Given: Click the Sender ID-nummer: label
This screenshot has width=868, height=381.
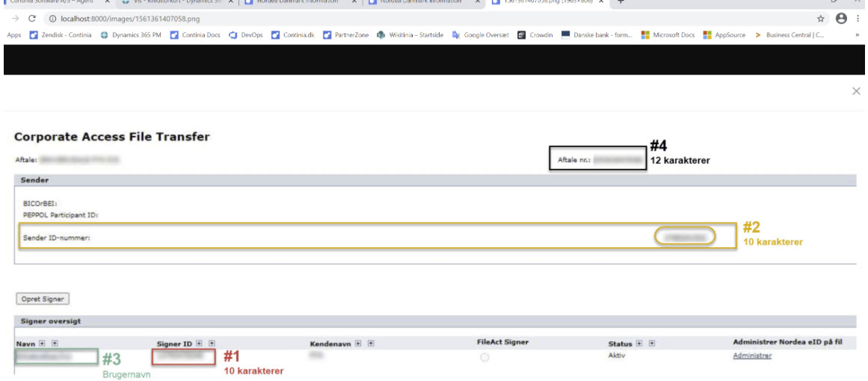Looking at the screenshot, I should point(57,238).
